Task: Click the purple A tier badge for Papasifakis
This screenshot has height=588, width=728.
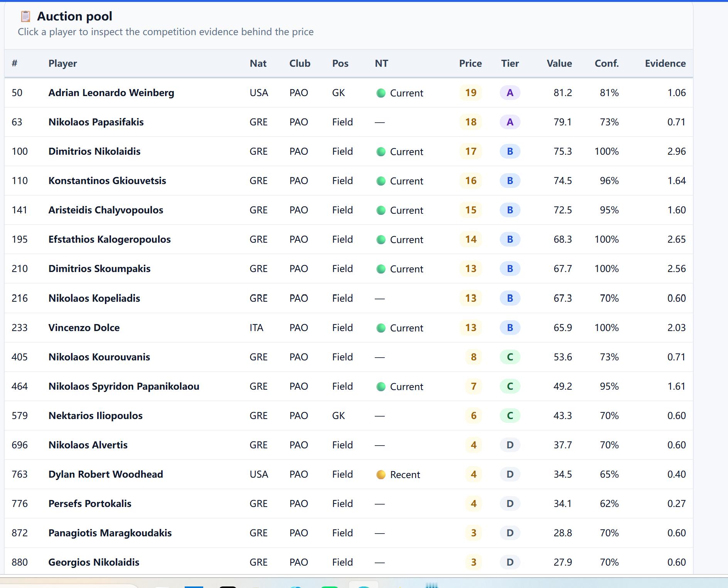Action: click(510, 122)
